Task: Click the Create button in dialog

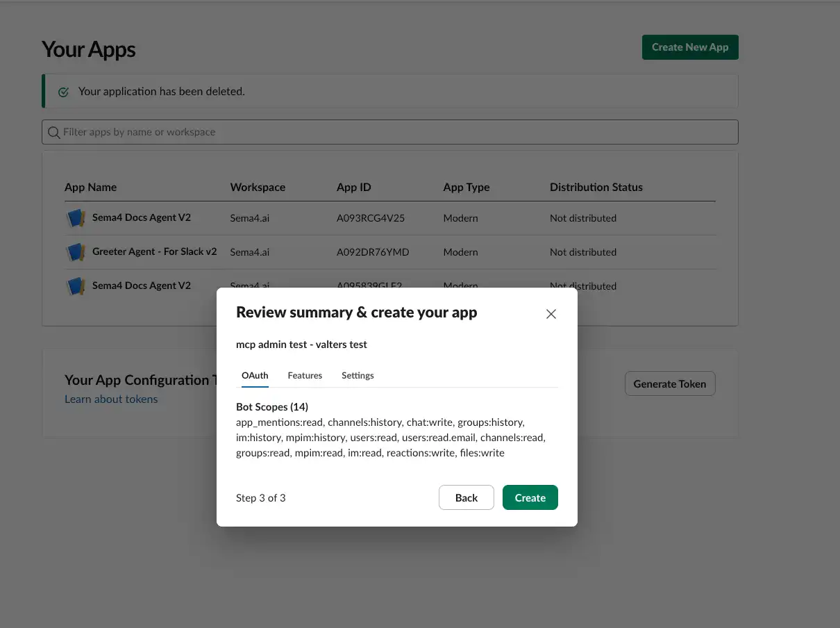Action: pyautogui.click(x=530, y=497)
